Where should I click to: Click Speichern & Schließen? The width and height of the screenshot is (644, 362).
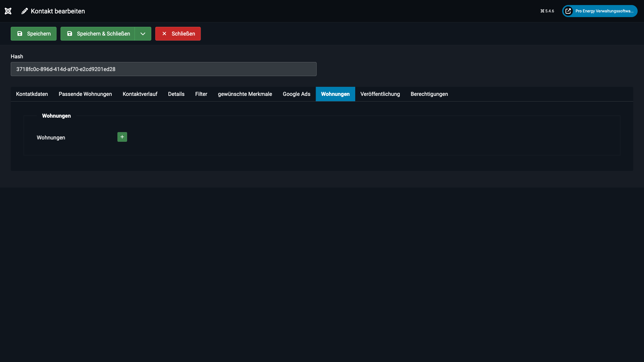click(98, 34)
